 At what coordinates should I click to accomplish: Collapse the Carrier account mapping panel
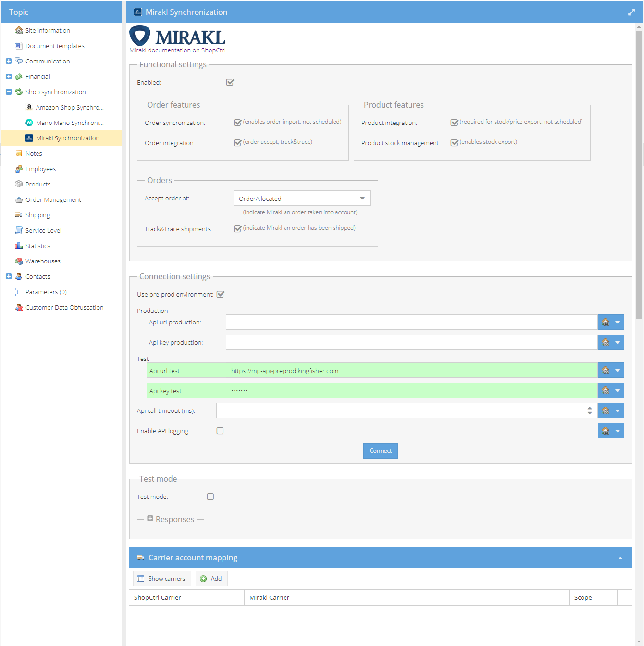(x=620, y=558)
